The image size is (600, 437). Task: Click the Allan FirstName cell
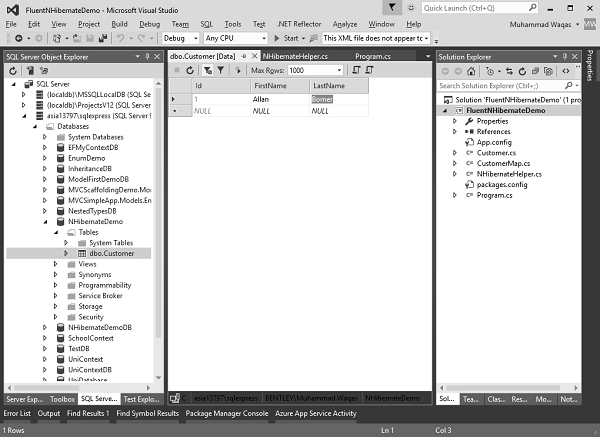coord(280,99)
